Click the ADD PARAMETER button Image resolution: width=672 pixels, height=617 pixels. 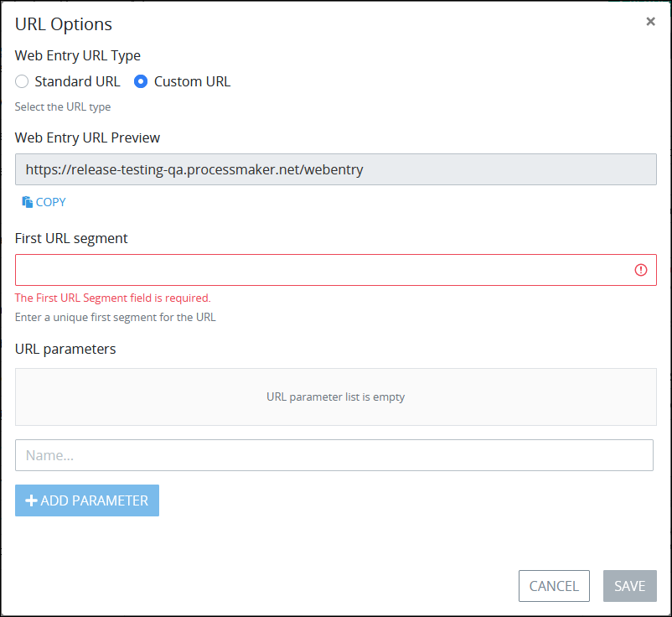pos(87,500)
